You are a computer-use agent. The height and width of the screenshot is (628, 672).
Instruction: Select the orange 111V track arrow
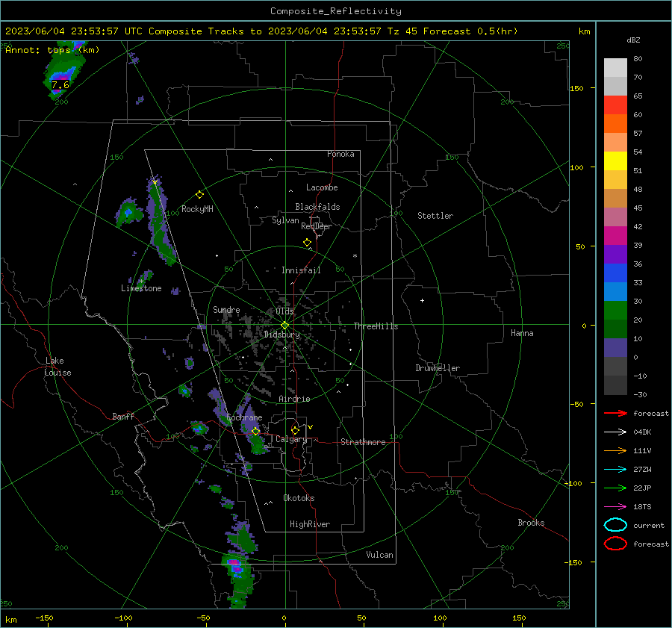click(x=615, y=450)
